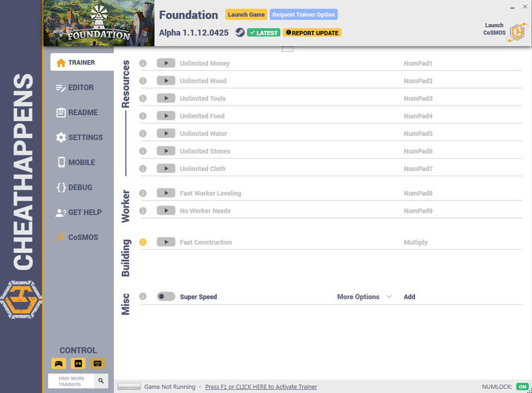
Task: Toggle the Super Speed switch
Action: (x=166, y=296)
